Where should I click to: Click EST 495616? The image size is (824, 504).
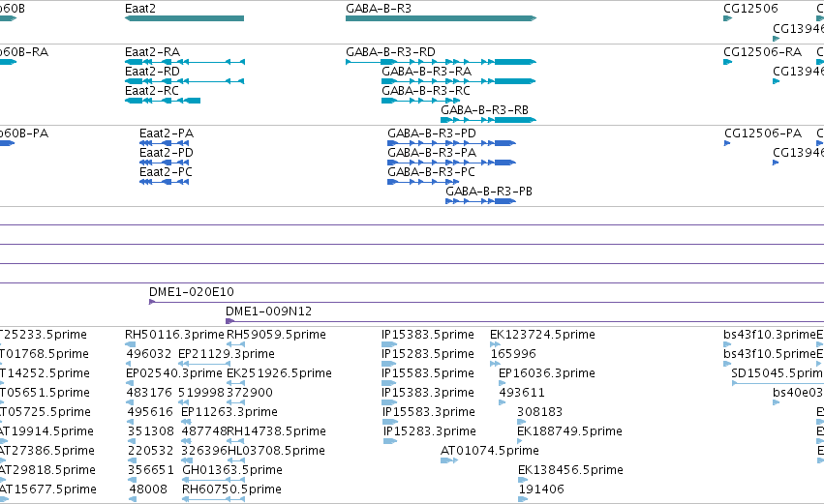tap(150, 412)
